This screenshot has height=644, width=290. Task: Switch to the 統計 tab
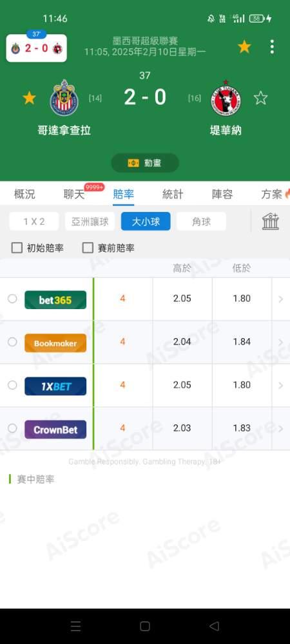pyautogui.click(x=173, y=194)
